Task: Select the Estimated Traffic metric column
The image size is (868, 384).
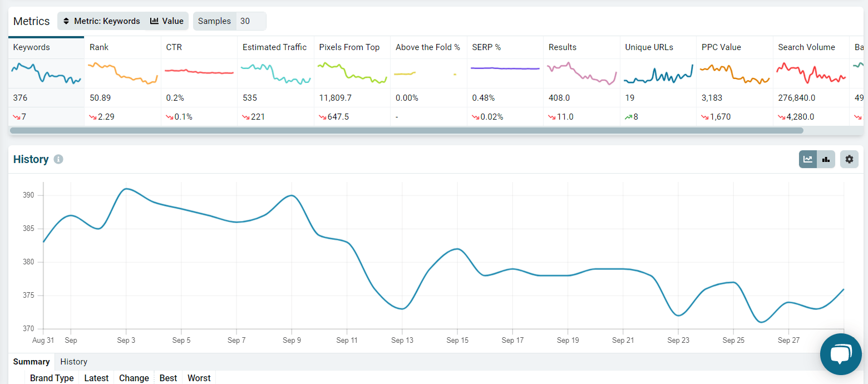Action: click(x=275, y=47)
